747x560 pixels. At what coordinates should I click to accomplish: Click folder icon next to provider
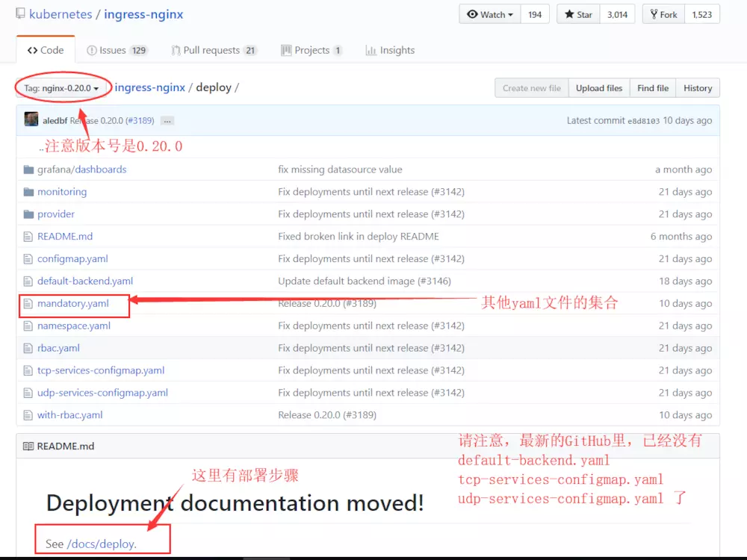[x=28, y=214]
